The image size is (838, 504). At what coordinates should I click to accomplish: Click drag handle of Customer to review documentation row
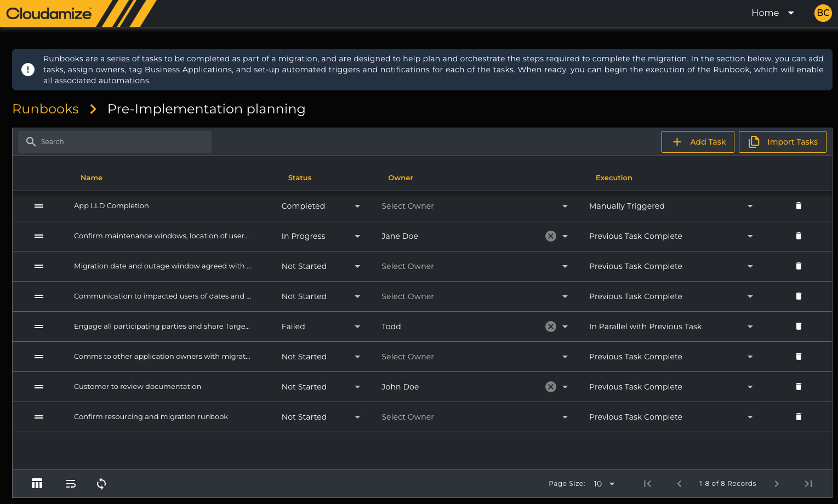(39, 387)
